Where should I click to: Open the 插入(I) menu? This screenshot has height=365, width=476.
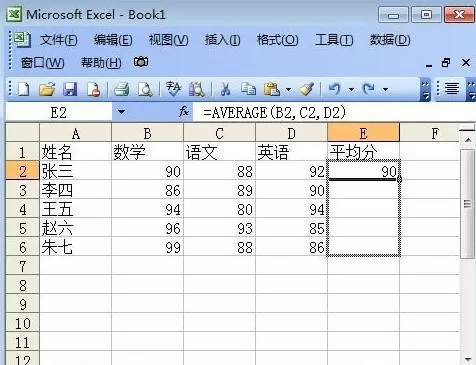[222, 40]
